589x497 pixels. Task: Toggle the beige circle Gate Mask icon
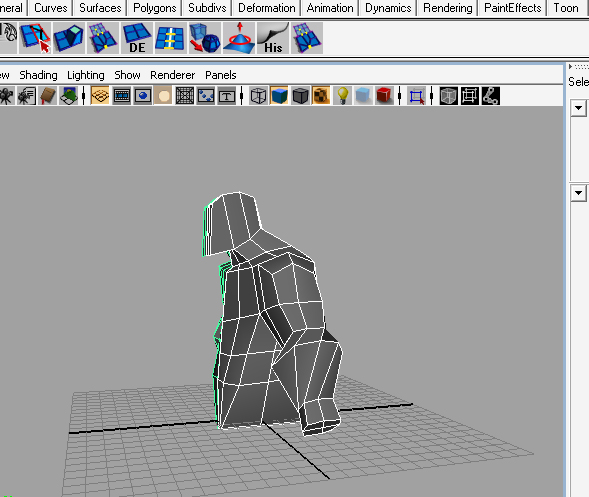[x=164, y=95]
